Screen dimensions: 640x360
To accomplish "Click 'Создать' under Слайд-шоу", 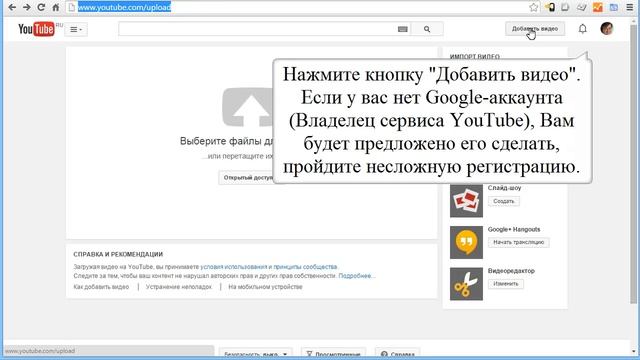I will pyautogui.click(x=504, y=201).
